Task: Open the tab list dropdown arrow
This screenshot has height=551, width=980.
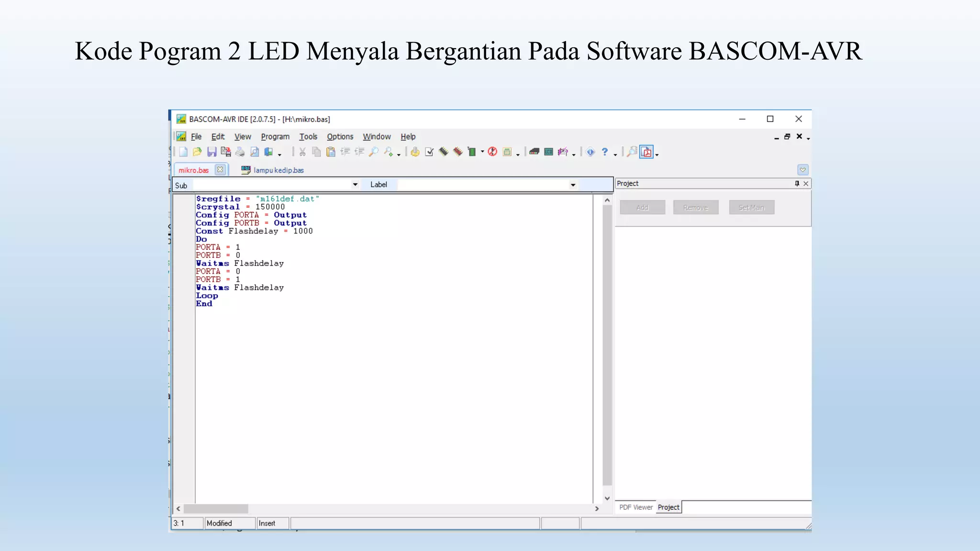Action: click(802, 170)
